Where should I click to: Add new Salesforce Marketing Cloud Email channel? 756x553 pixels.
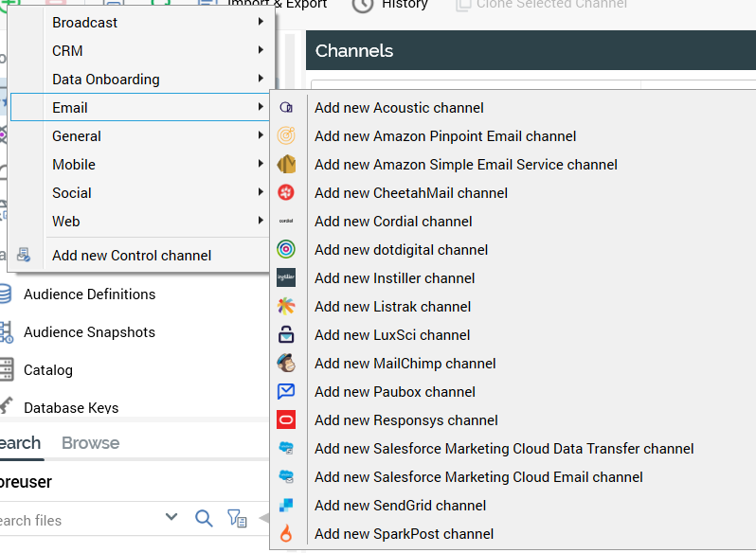(x=478, y=477)
